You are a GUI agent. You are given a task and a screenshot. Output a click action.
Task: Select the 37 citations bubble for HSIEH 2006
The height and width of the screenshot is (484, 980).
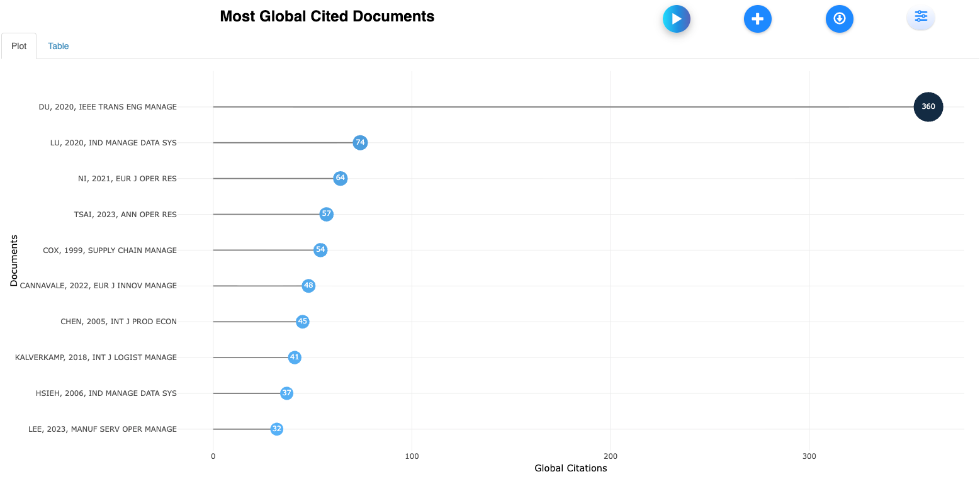(287, 393)
